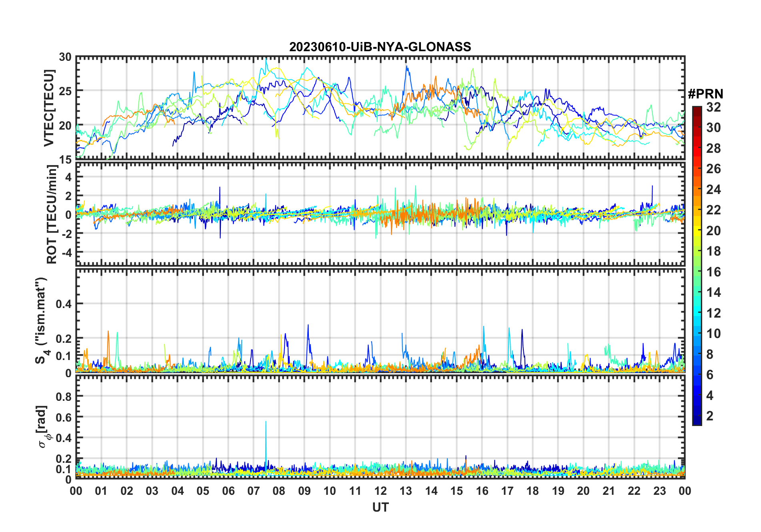
Task: Click the UT axis tick 19
Action: click(558, 491)
